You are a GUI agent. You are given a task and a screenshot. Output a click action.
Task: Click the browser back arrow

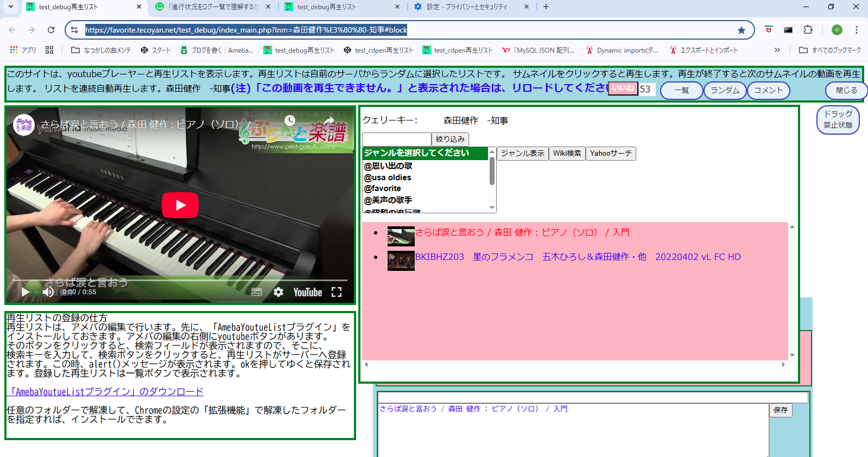coord(12,30)
